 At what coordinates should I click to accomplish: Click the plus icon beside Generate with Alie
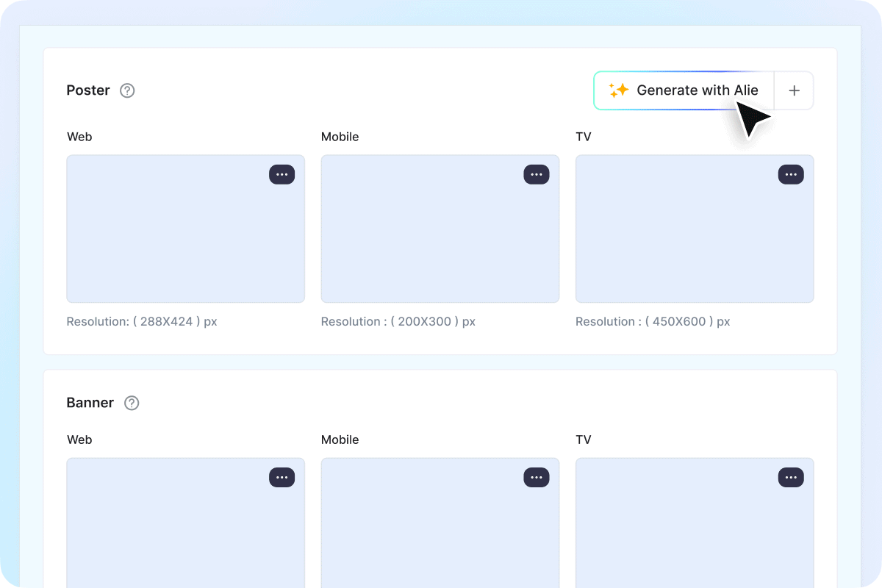tap(794, 90)
